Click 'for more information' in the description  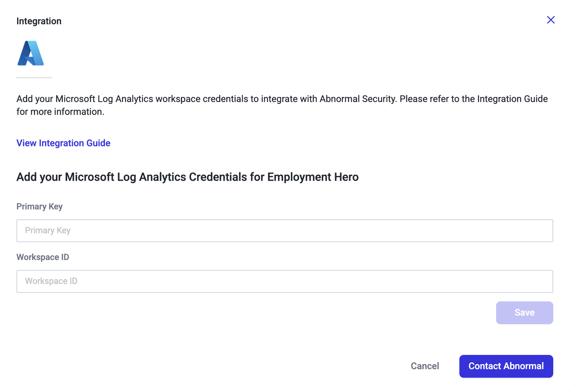tap(60, 112)
